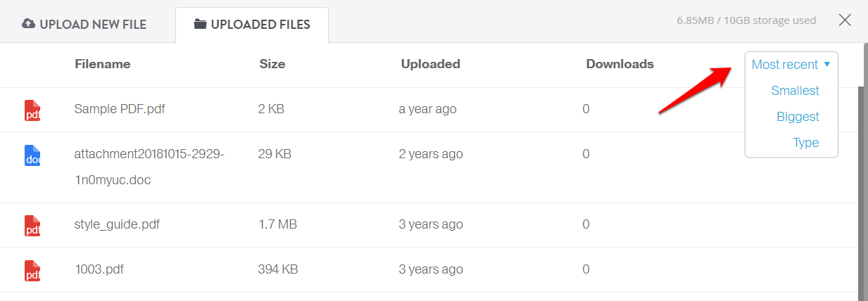Click the folder icon on Uploaded Files tab
Image resolution: width=868 pixels, height=301 pixels.
(x=200, y=25)
